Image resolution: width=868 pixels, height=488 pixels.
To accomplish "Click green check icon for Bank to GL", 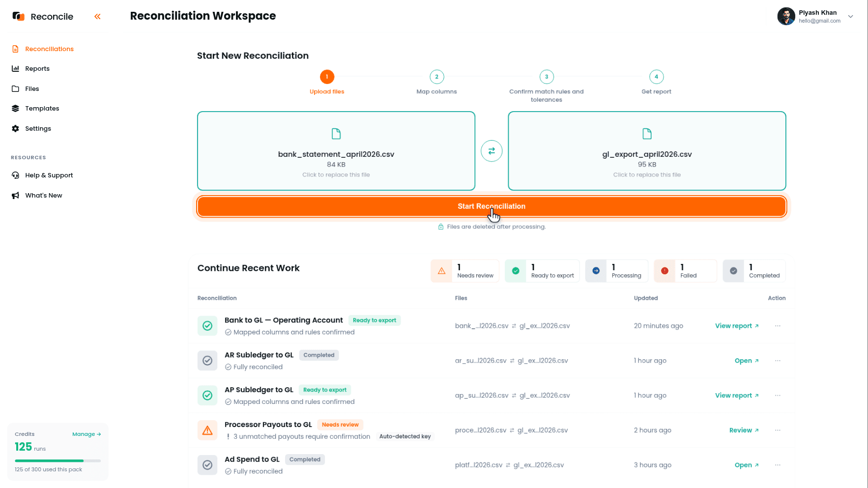I will coord(207,326).
